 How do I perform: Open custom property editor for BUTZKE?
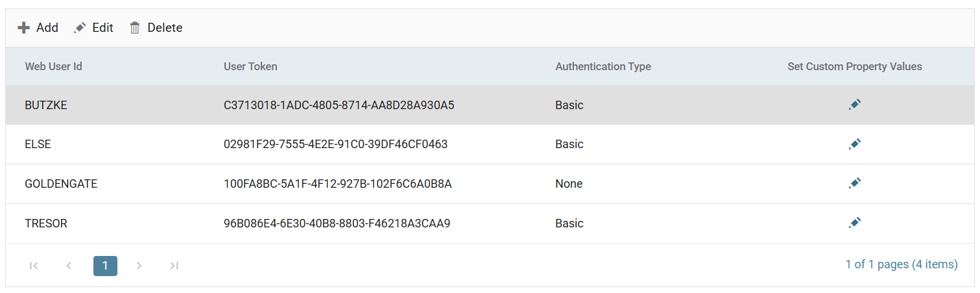855,105
